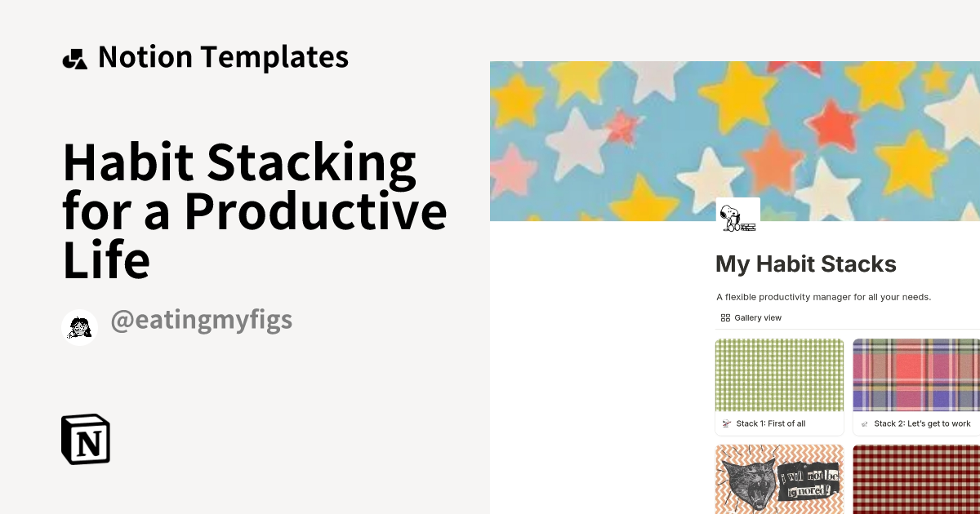Image resolution: width=980 pixels, height=514 pixels.
Task: Click the Gallery view grid icon
Action: pyautogui.click(x=726, y=317)
